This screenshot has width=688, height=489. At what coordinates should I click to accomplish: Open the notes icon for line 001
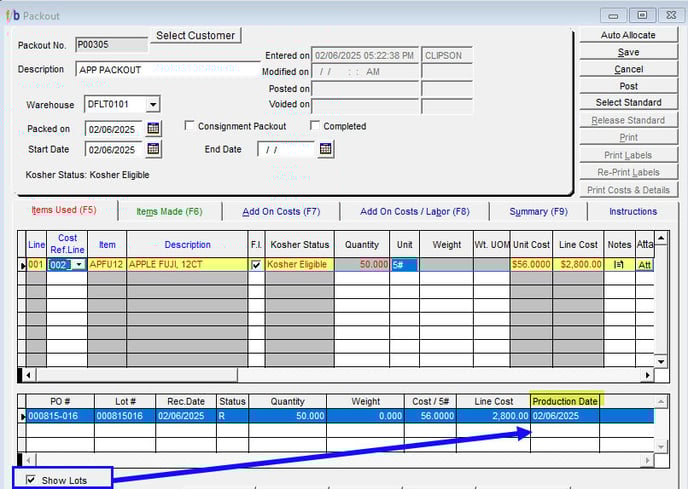click(x=619, y=265)
